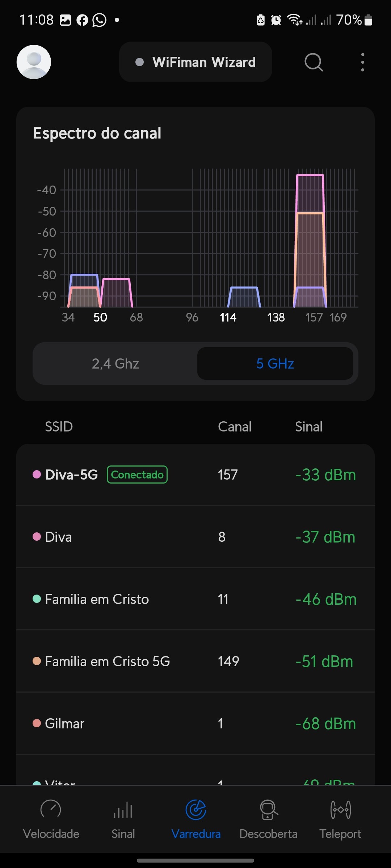
Task: Tap the pink Diva-5G color dot
Action: tap(37, 475)
